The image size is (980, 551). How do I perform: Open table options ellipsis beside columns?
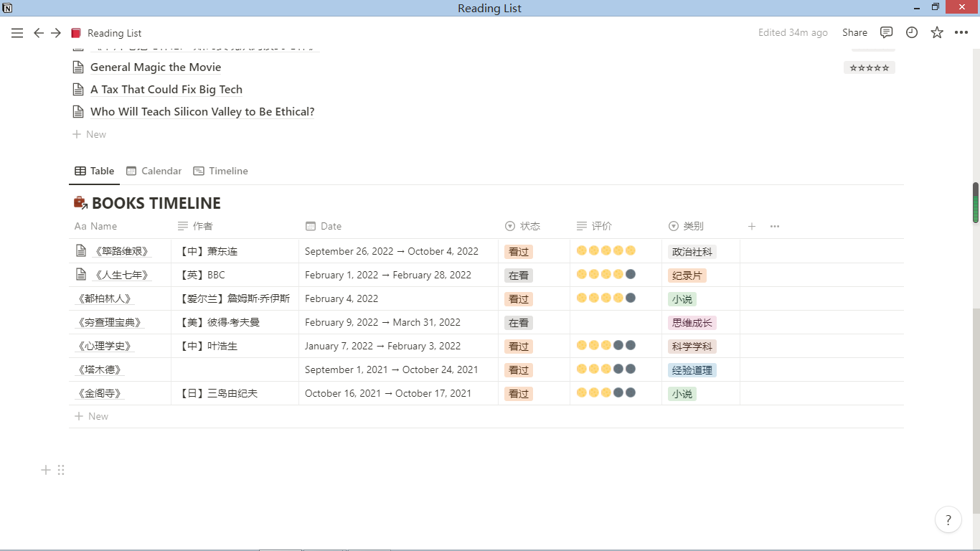point(775,226)
